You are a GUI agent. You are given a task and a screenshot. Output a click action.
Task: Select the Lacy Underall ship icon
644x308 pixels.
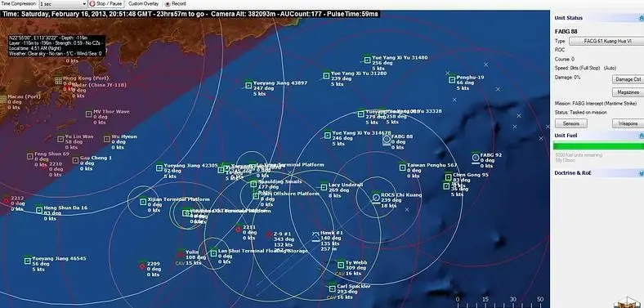pyautogui.click(x=324, y=187)
